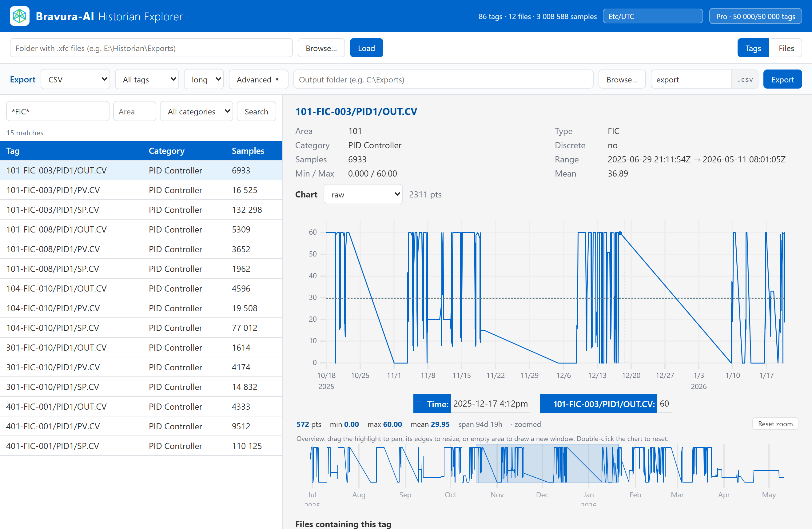Sort by the Category column header
The height and width of the screenshot is (529, 812).
point(166,150)
